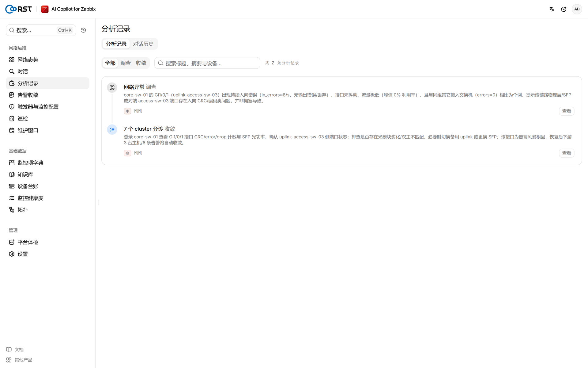The image size is (588, 368).
Task: Open the RST logo home link
Action: click(18, 9)
